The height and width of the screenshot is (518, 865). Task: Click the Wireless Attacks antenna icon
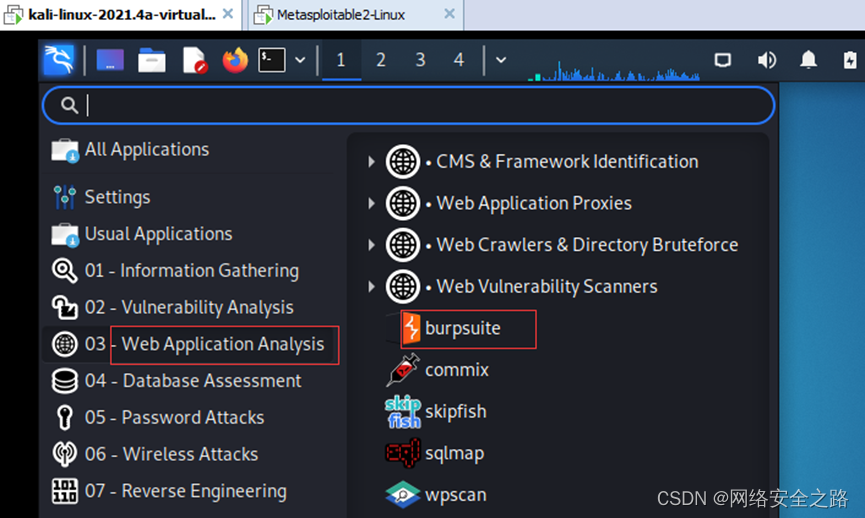(x=65, y=454)
